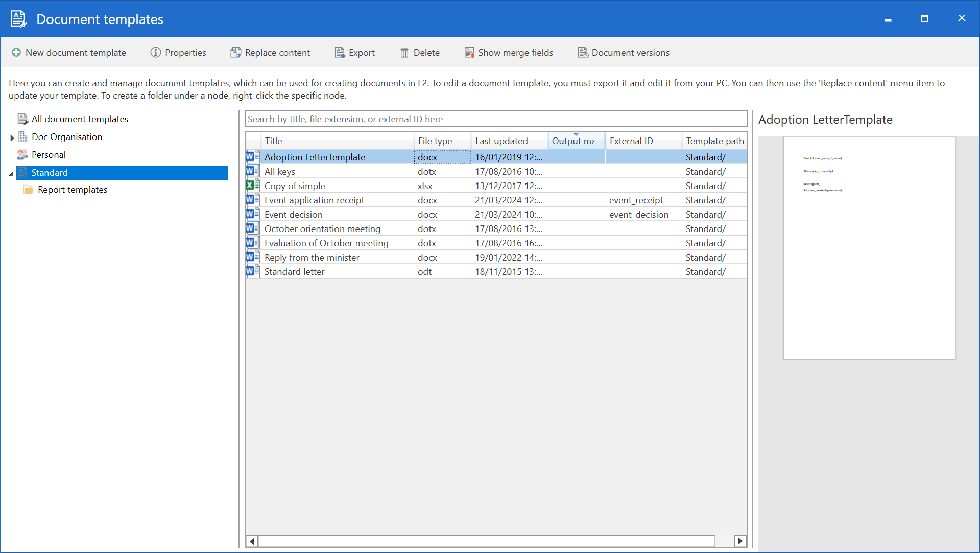980x553 pixels.
Task: Choose Delete in the toolbar
Action: click(420, 53)
